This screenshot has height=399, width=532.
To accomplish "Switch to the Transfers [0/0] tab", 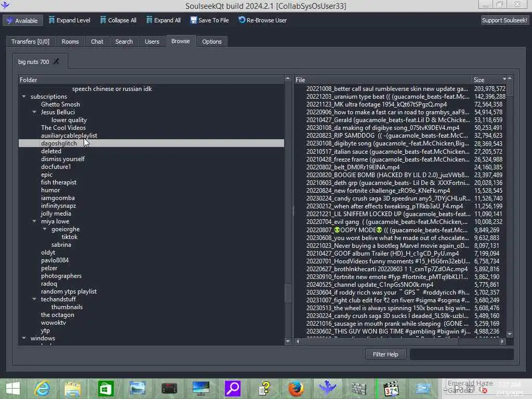I will [30, 42].
